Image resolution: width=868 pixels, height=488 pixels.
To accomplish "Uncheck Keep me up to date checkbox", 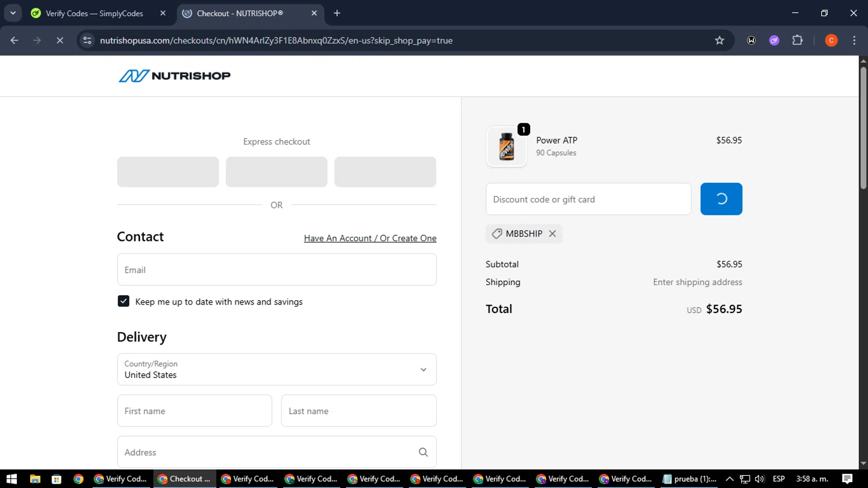I will coord(123,301).
